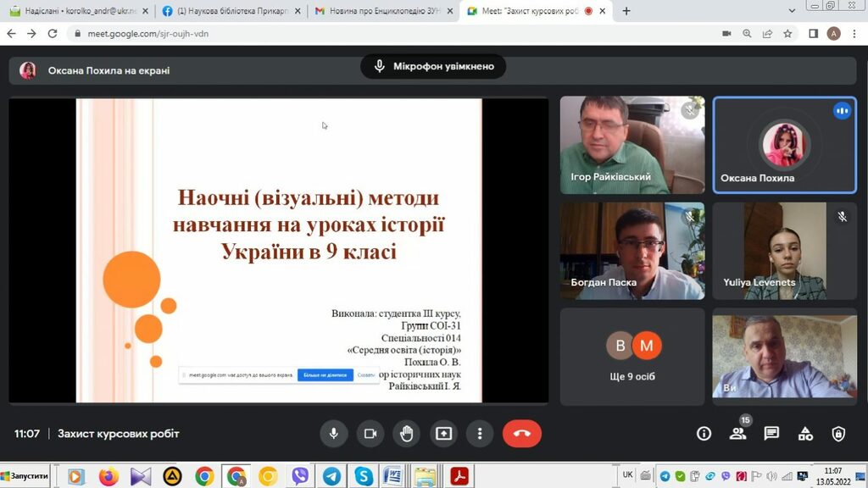Select Ігор Райківський's video tile
Viewport: 868px width, 488px height.
point(632,145)
